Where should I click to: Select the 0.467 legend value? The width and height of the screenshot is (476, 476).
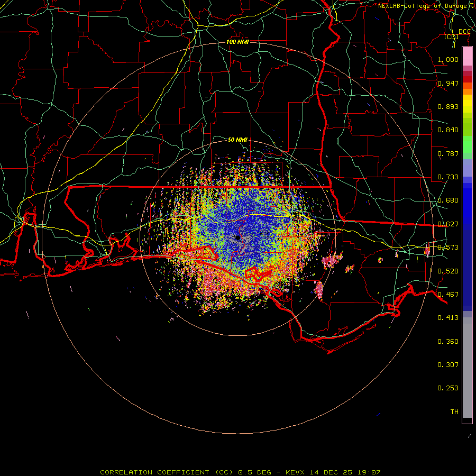448,295
